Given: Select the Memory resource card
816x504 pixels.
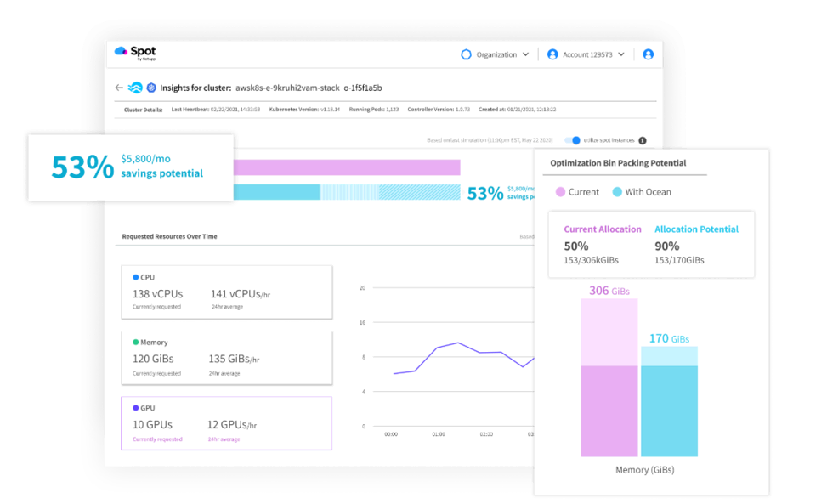Looking at the screenshot, I should pos(226,357).
